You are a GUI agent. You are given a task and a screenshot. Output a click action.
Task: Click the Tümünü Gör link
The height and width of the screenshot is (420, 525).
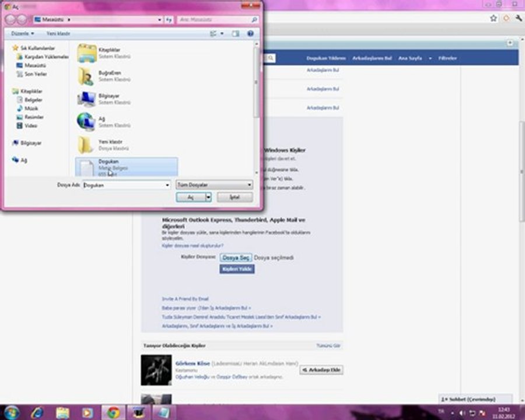coord(328,346)
